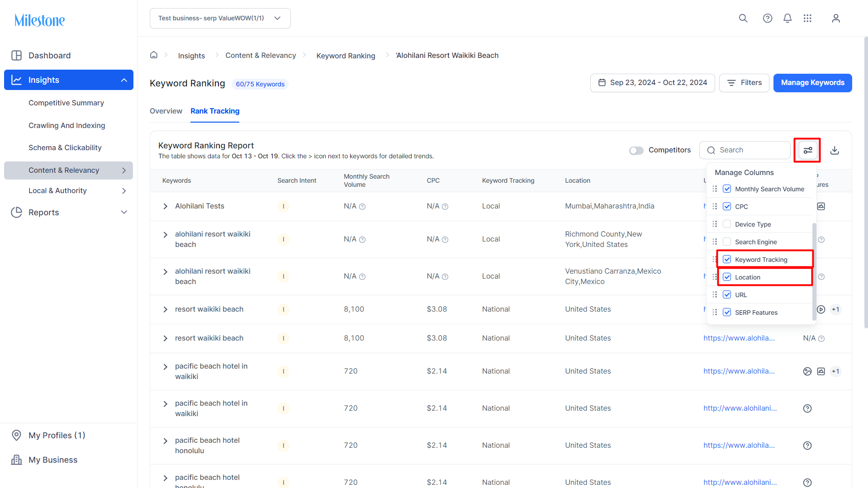Click search intent badge for Alohilani Tests
This screenshot has height=488, width=868.
tap(284, 206)
